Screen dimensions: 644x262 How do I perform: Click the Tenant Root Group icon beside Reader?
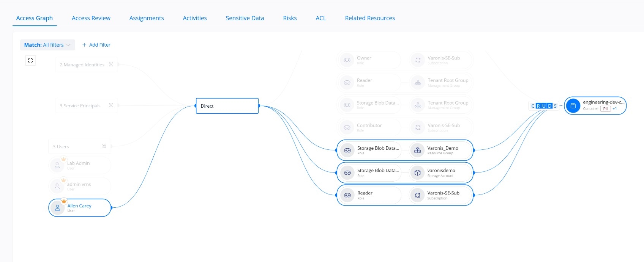point(418,83)
